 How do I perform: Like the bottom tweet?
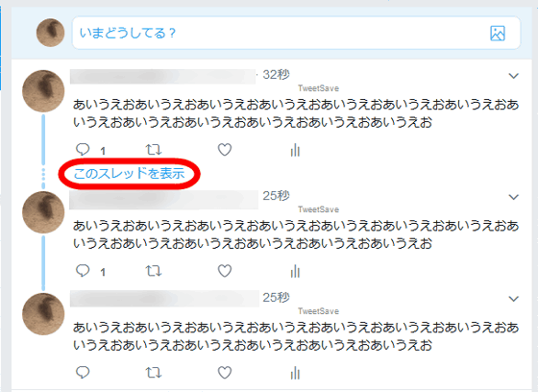coord(225,373)
